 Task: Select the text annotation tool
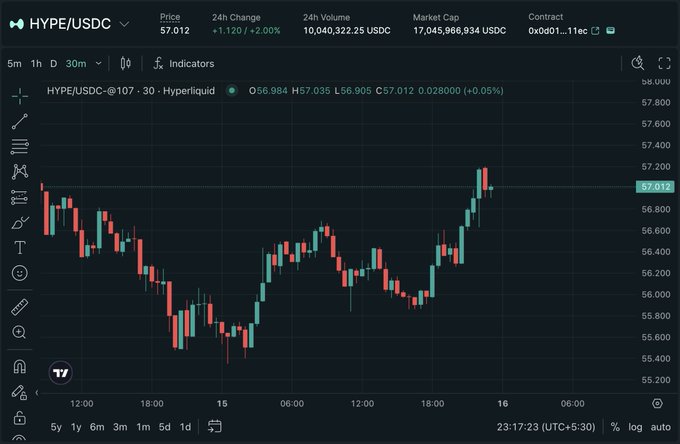[x=20, y=248]
